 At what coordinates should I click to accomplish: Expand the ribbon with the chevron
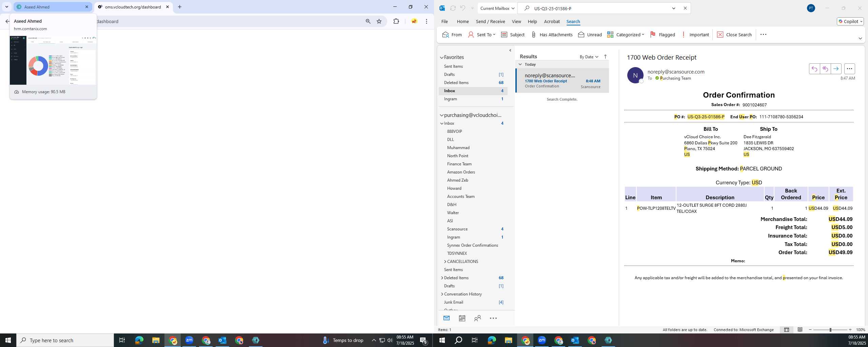pos(860,38)
